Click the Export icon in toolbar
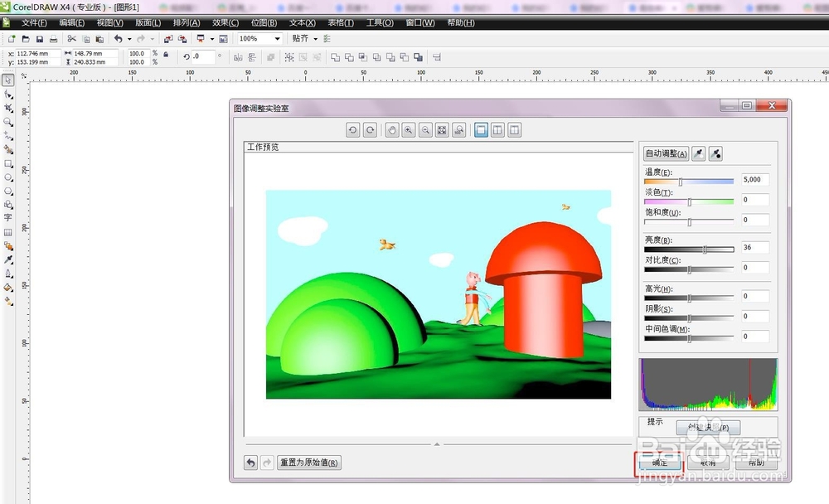 tap(182, 39)
